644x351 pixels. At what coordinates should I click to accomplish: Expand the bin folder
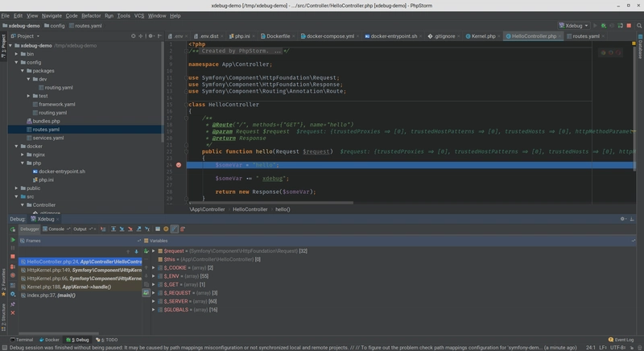tap(16, 54)
